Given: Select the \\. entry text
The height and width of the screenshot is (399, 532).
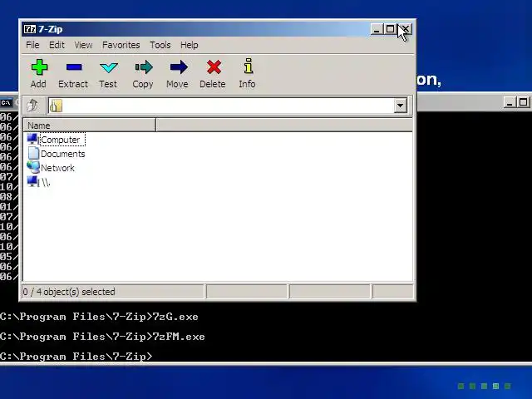Looking at the screenshot, I should 47,183.
